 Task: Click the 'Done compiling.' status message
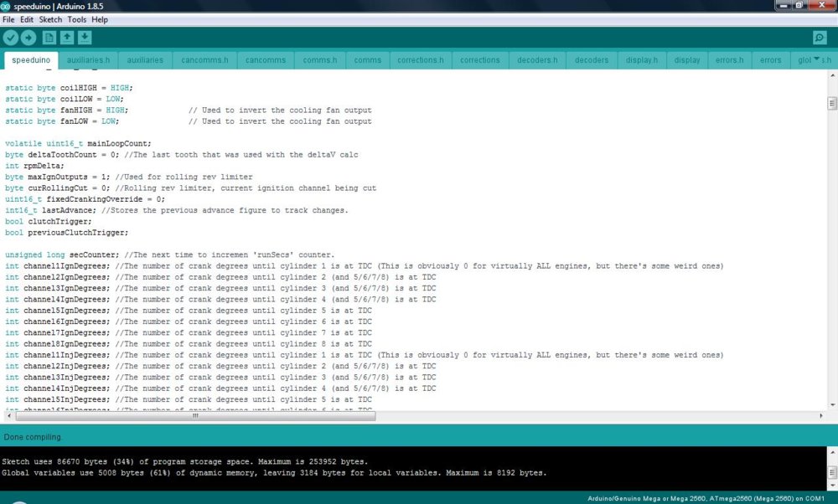(34, 437)
